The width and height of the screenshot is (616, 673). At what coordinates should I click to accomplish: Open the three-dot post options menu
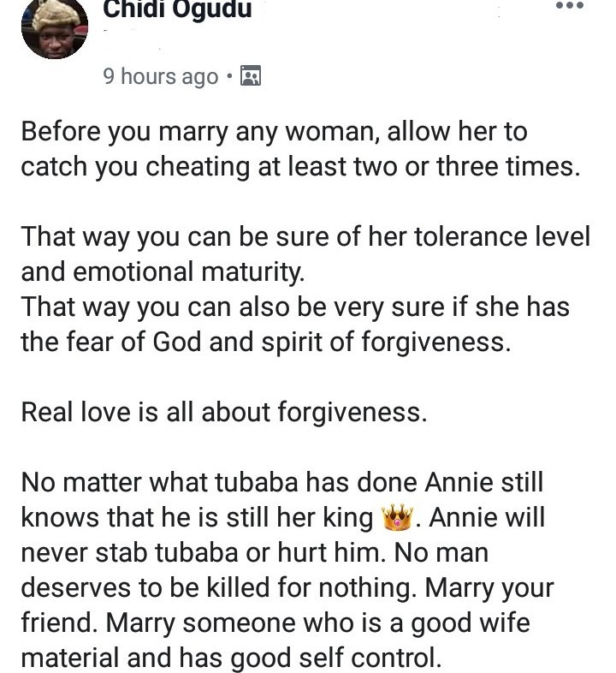(569, 6)
